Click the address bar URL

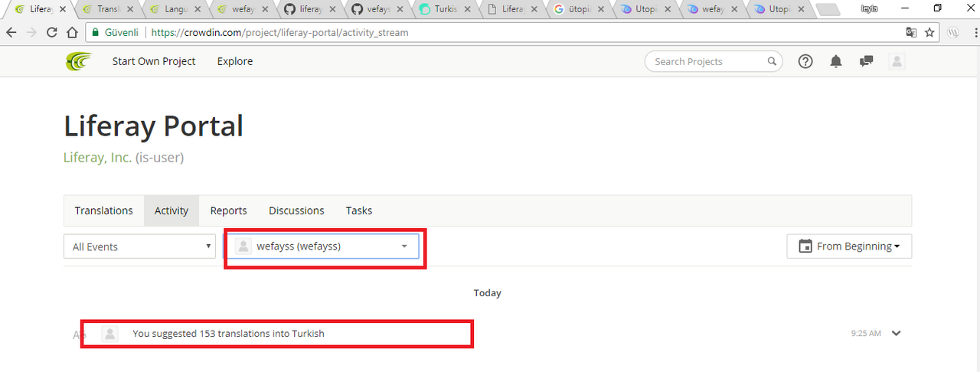[279, 33]
